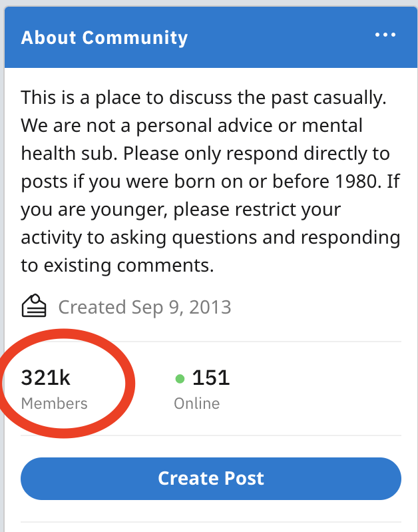Click the Online label under 151
Screen dimensions: 418x532
tap(196, 403)
